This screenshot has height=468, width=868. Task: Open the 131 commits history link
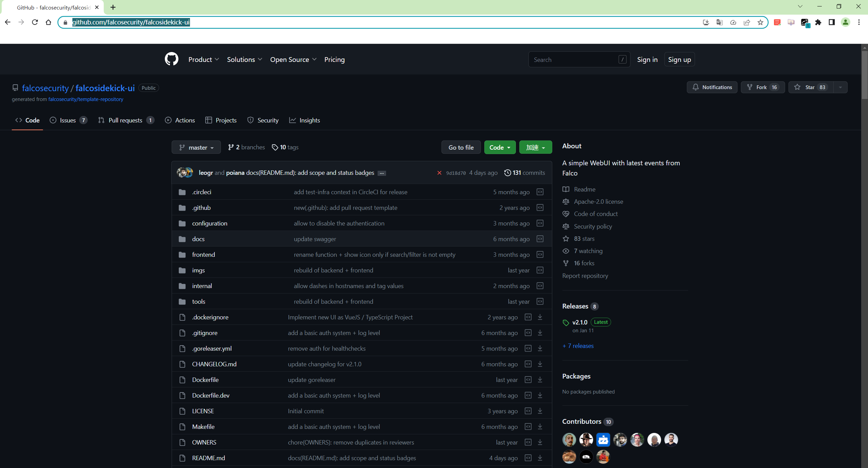(524, 173)
